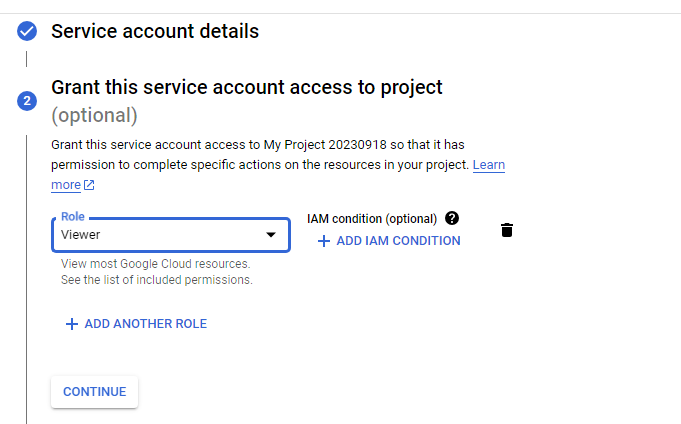Screen dimensions: 681x424
Task: Click plus icon beside ADD ANOTHER ROLE
Action: [71, 324]
